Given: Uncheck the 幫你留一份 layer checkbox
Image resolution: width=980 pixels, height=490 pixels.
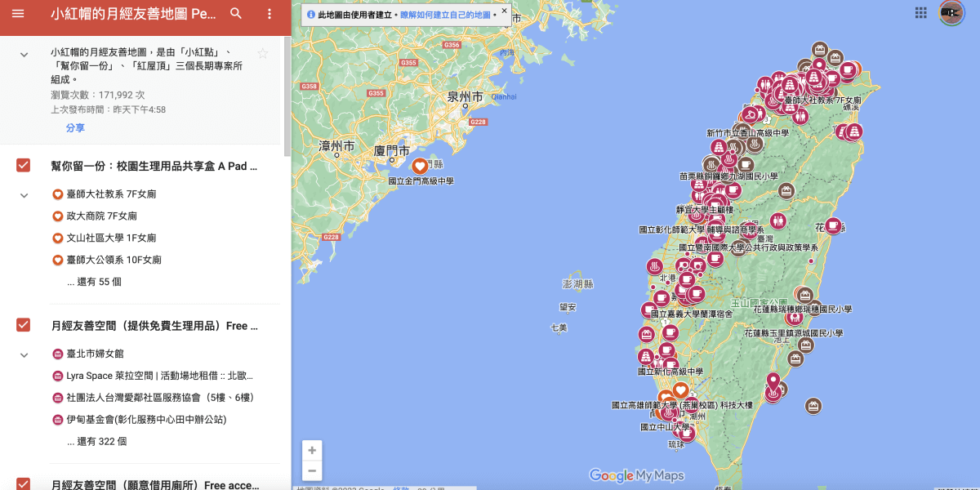Looking at the screenshot, I should [x=24, y=166].
